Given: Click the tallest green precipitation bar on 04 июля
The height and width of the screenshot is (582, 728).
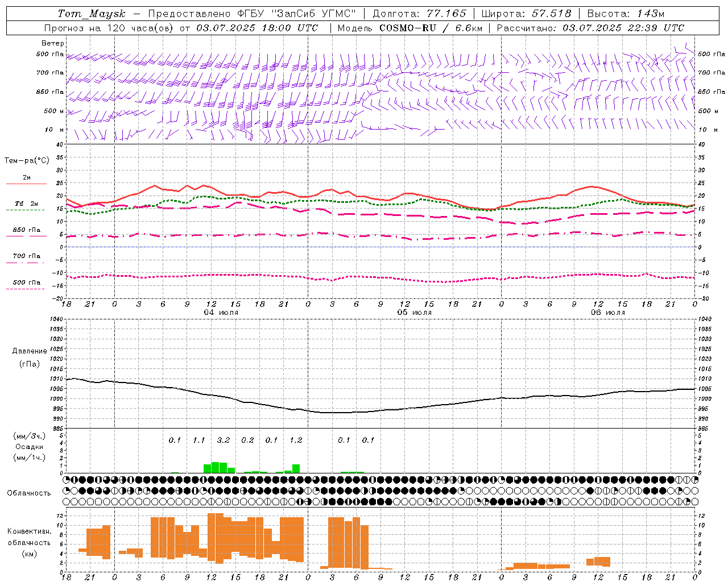Looking at the screenshot, I should [x=216, y=468].
